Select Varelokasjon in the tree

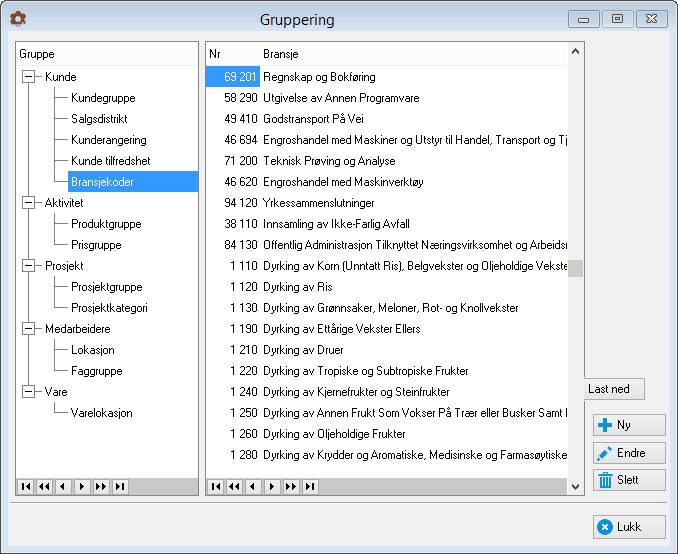click(101, 413)
